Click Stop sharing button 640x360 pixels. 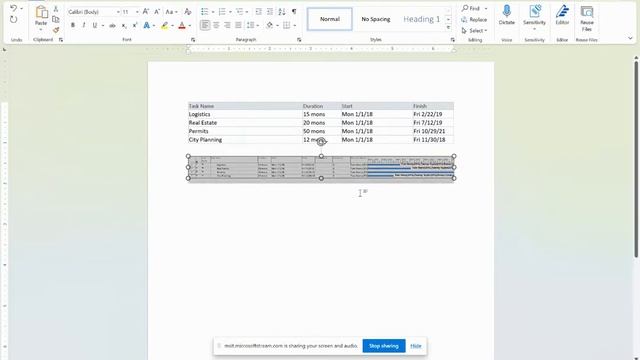[384, 346]
